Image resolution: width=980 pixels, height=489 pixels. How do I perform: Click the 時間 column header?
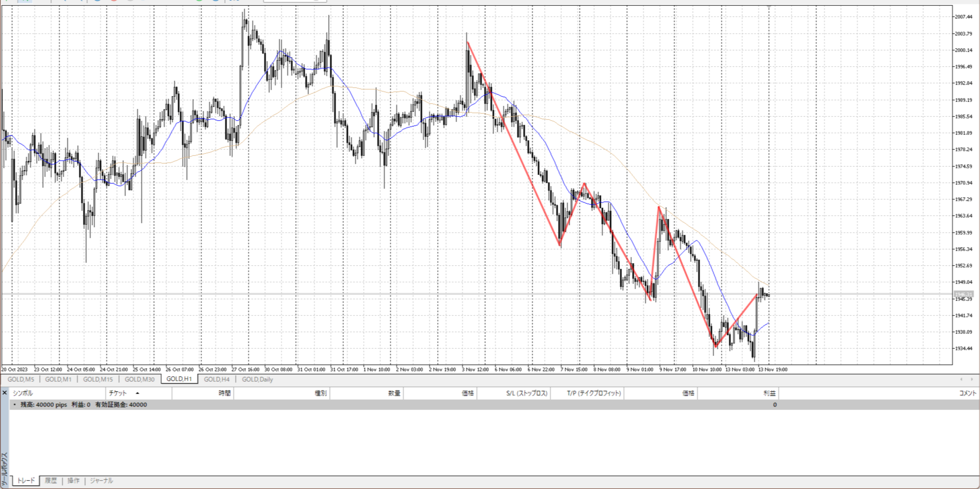[x=224, y=393]
